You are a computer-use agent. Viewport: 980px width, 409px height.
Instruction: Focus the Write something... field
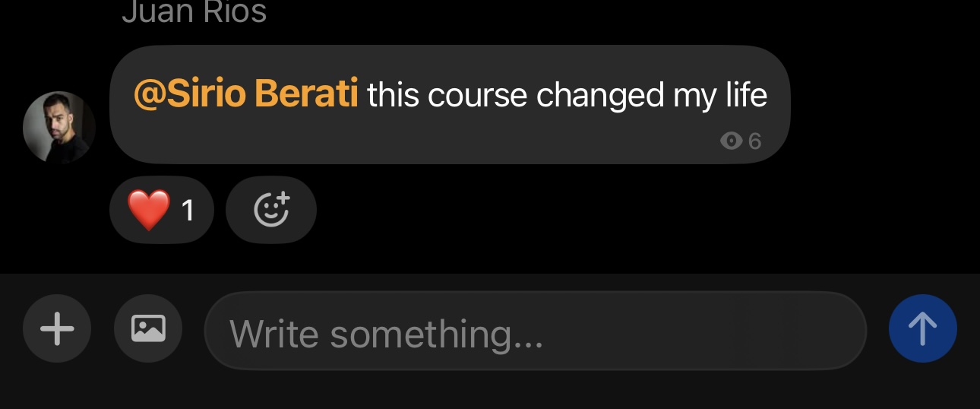(536, 331)
